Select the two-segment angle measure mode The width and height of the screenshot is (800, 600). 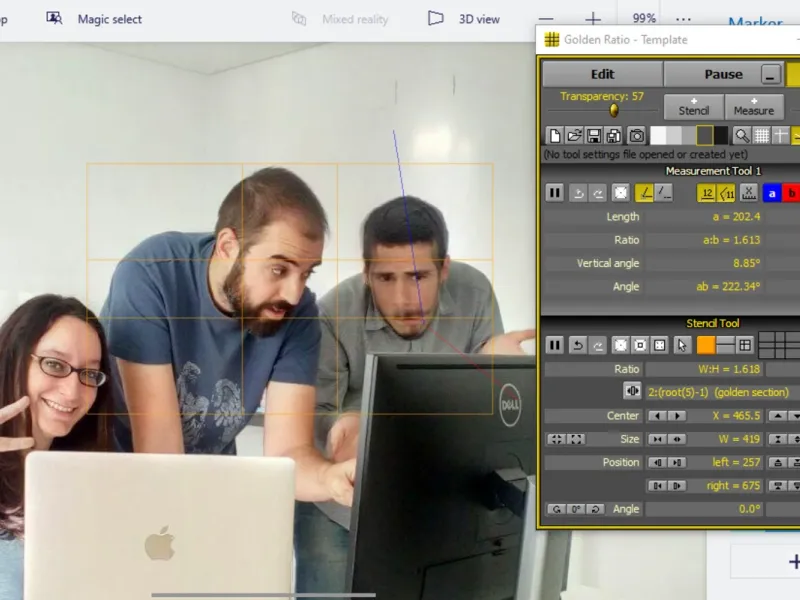[x=644, y=193]
